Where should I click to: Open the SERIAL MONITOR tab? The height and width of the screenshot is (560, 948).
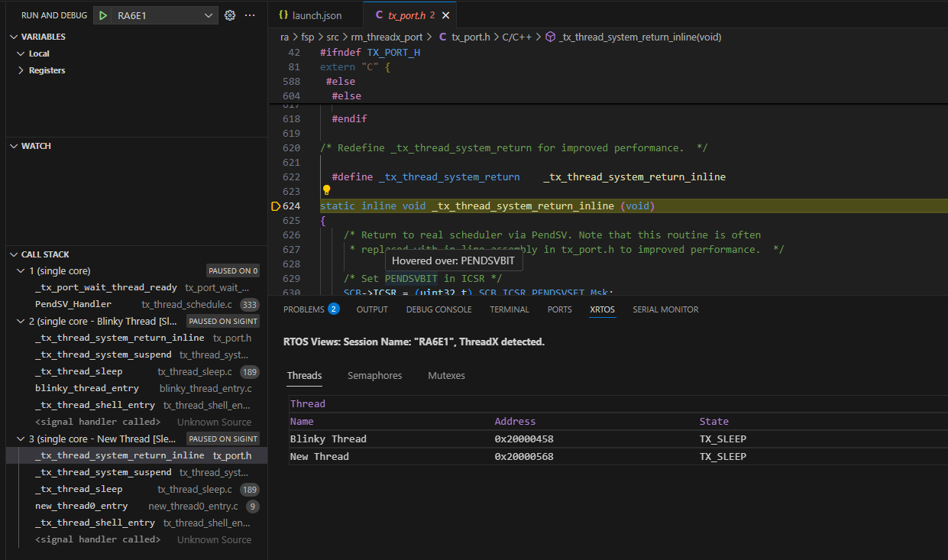click(665, 309)
